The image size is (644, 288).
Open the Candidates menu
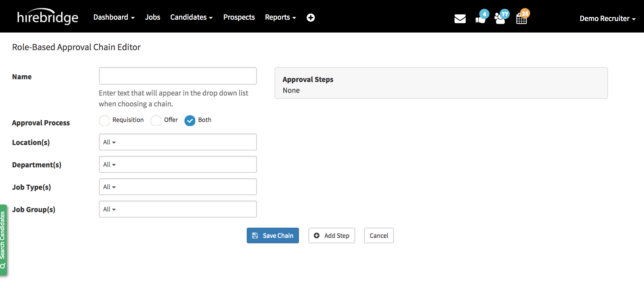tap(191, 17)
